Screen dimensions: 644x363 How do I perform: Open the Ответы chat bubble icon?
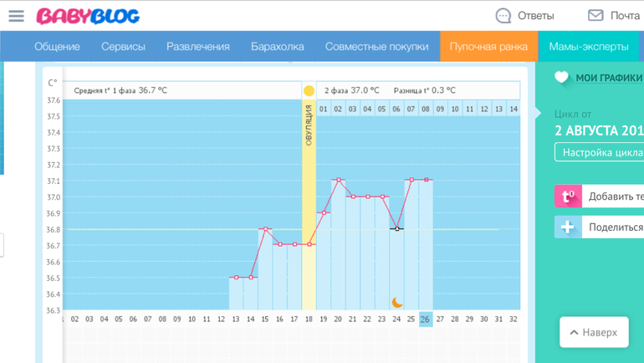[x=503, y=16]
